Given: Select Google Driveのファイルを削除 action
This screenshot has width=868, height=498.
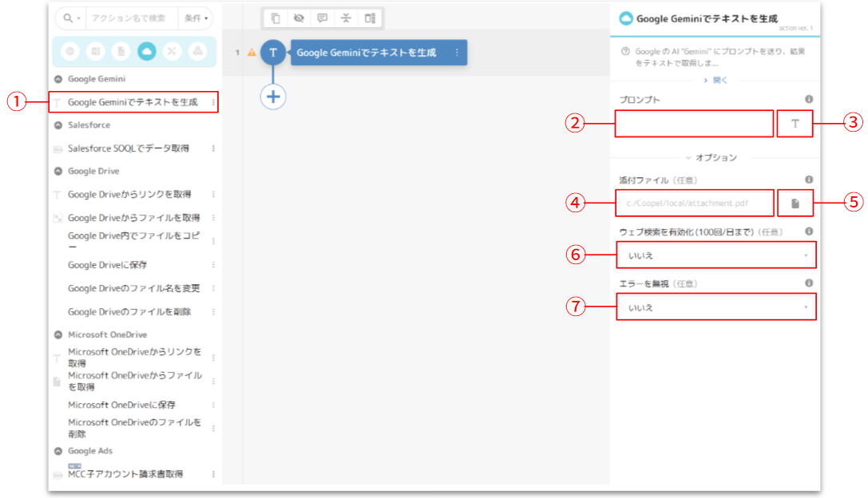Looking at the screenshot, I should click(x=129, y=312).
